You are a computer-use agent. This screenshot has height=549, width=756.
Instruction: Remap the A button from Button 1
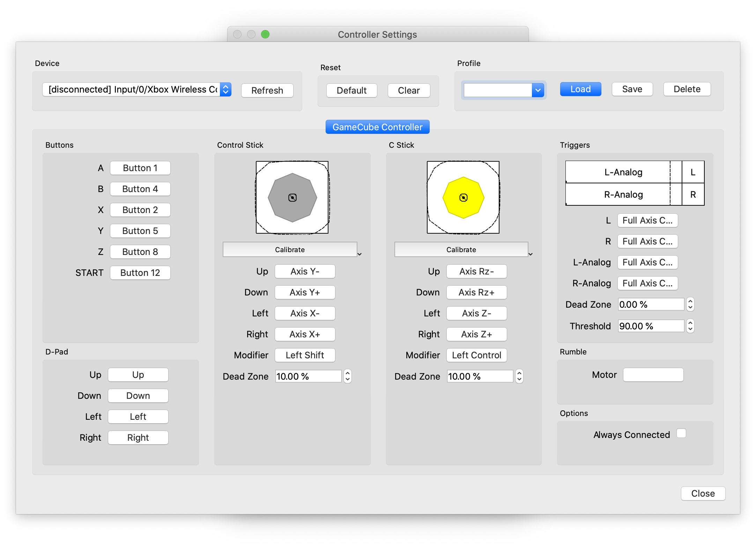[x=140, y=168]
